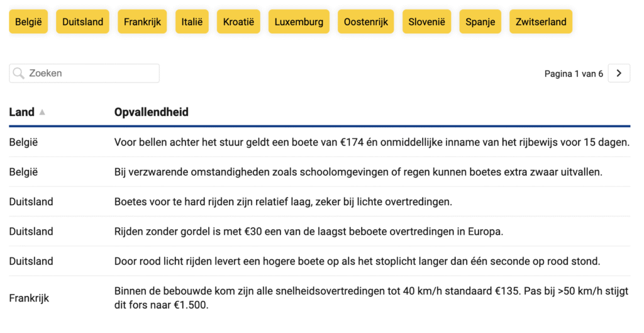The width and height of the screenshot is (644, 333).
Task: Sort by the Land column header
Action: coord(22,112)
